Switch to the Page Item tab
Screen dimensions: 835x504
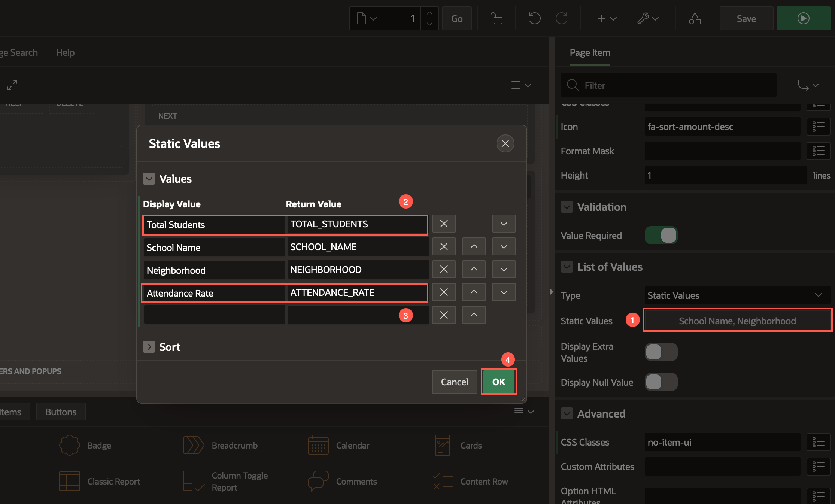pyautogui.click(x=590, y=53)
